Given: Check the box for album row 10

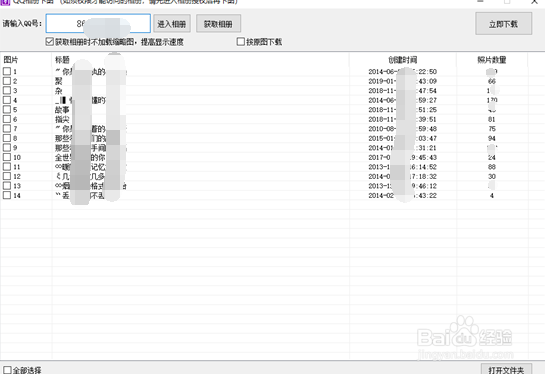Looking at the screenshot, I should [x=7, y=157].
